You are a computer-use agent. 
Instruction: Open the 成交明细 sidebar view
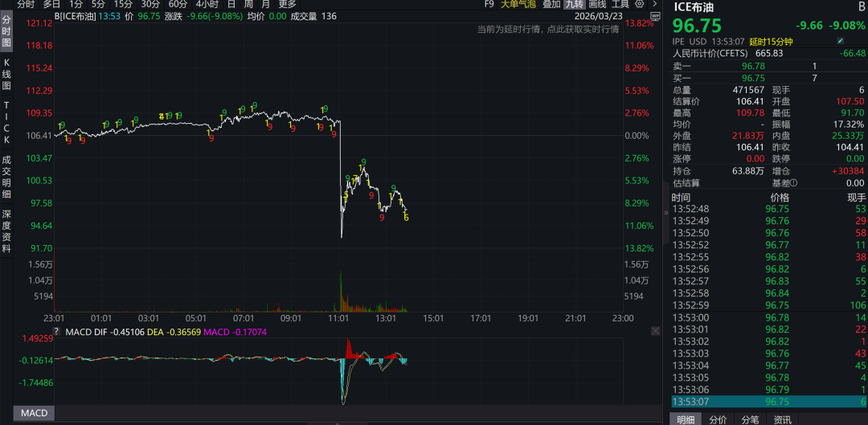6,176
